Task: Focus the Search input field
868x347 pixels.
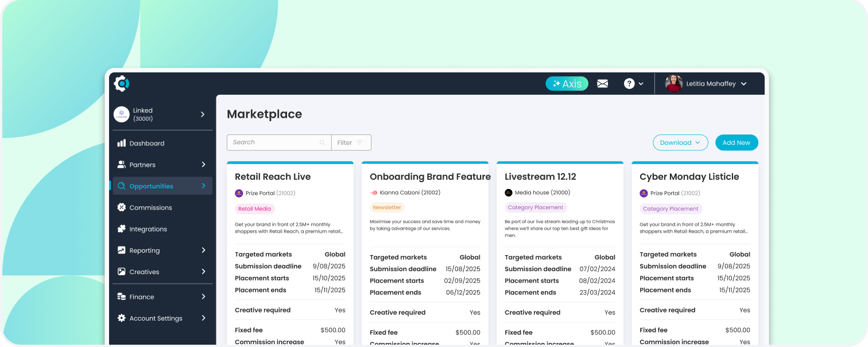Action: (x=279, y=142)
